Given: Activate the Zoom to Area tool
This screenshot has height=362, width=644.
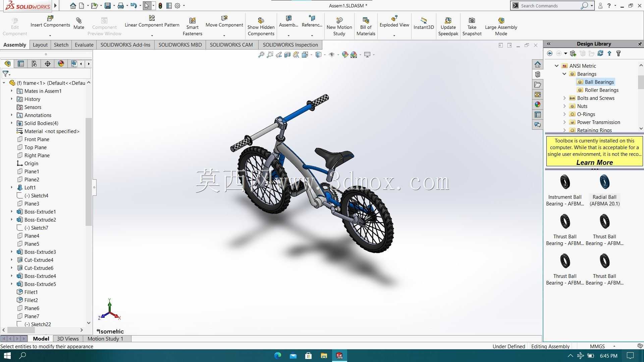Looking at the screenshot, I should [x=270, y=55].
